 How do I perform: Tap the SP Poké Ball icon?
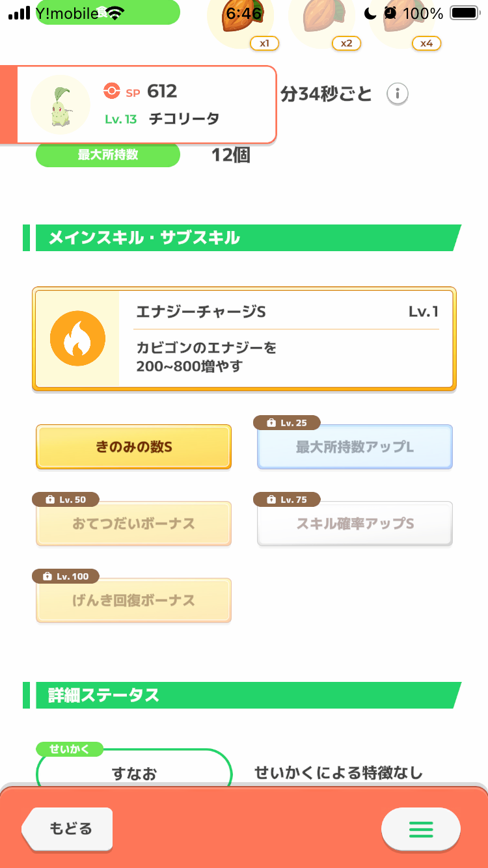click(112, 92)
